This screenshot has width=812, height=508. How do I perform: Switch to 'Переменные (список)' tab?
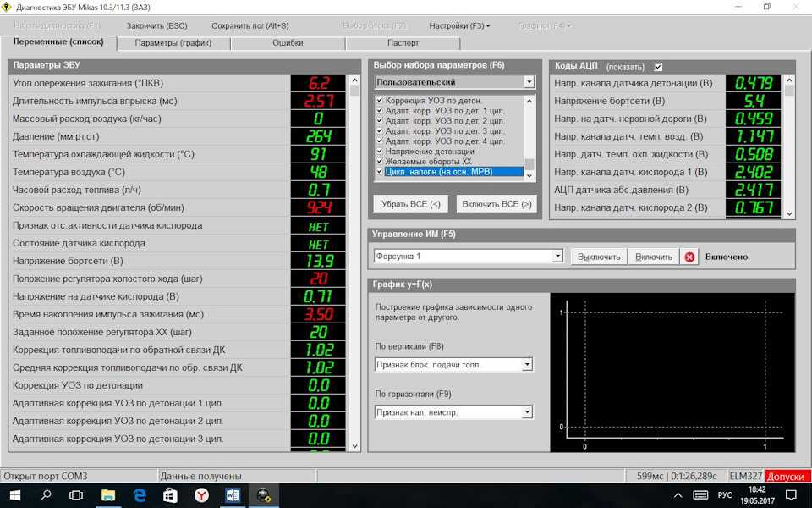click(58, 42)
